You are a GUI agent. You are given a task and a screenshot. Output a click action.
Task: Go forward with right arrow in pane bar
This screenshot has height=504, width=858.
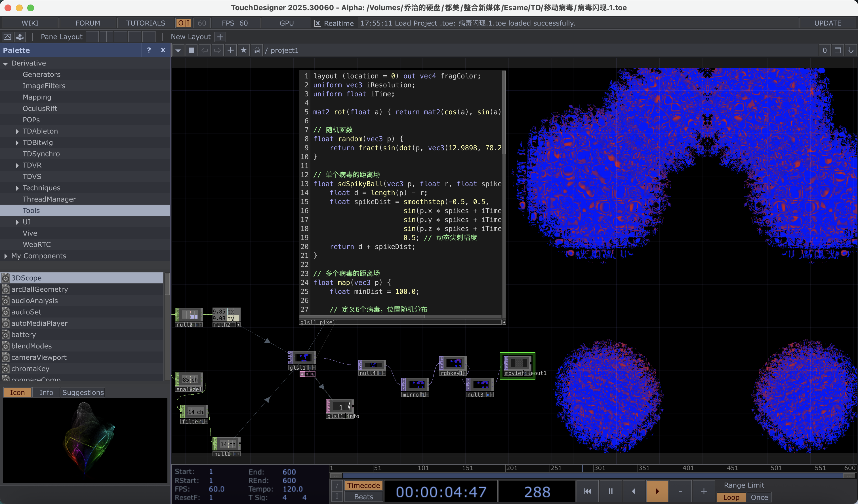click(218, 50)
